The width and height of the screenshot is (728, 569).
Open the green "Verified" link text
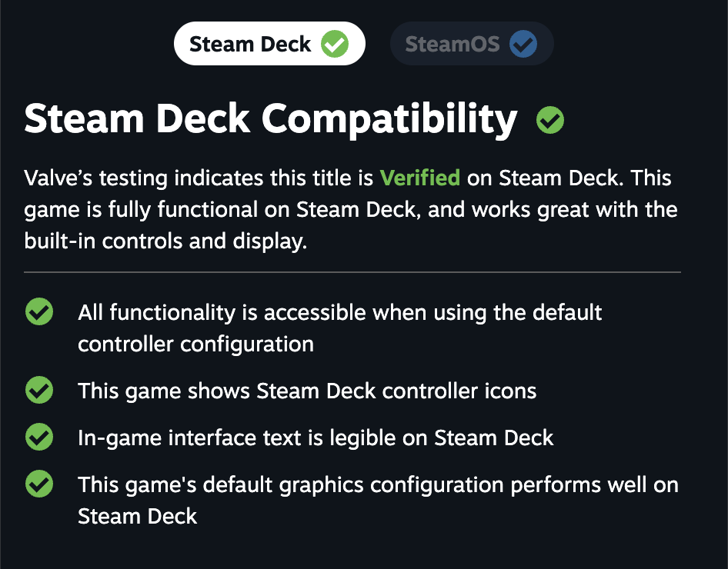(x=420, y=178)
